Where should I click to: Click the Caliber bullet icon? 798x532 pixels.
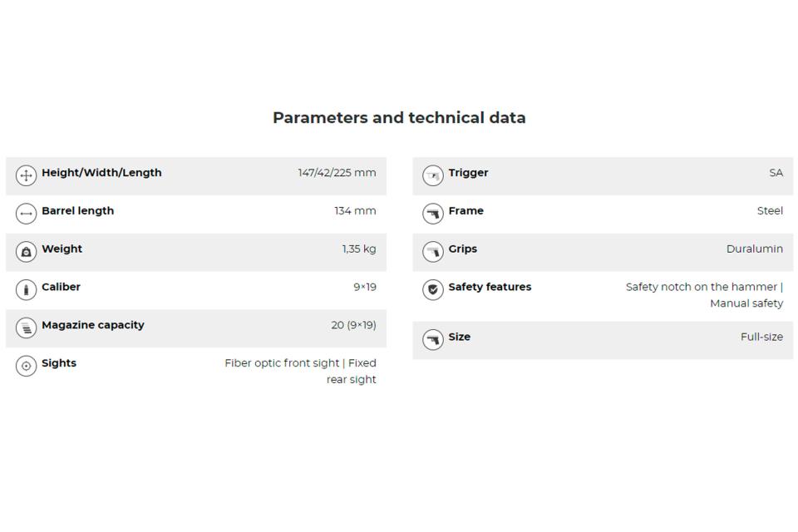pyautogui.click(x=26, y=290)
